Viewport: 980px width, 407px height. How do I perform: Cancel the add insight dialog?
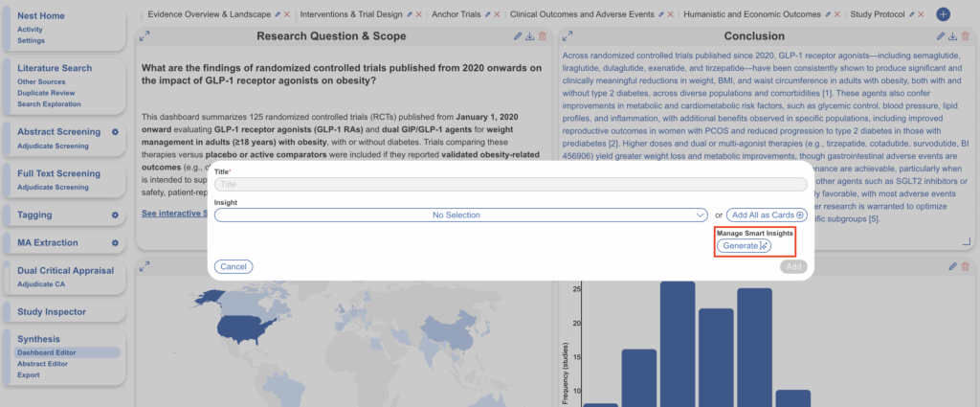coord(234,266)
